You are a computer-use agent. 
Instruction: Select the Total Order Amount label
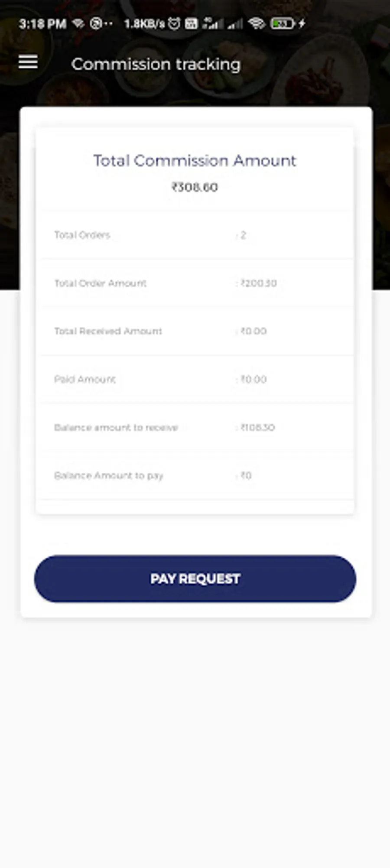[x=101, y=283]
